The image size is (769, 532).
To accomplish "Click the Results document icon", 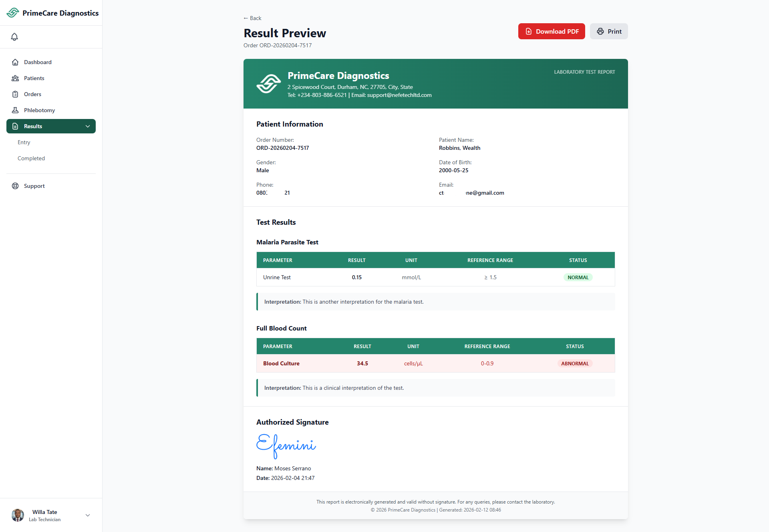I will [x=15, y=126].
